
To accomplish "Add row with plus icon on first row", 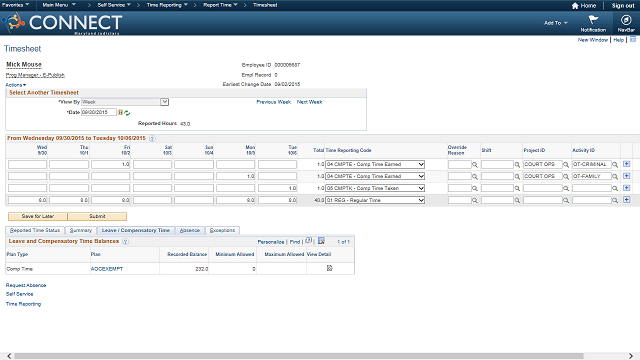I will [627, 164].
